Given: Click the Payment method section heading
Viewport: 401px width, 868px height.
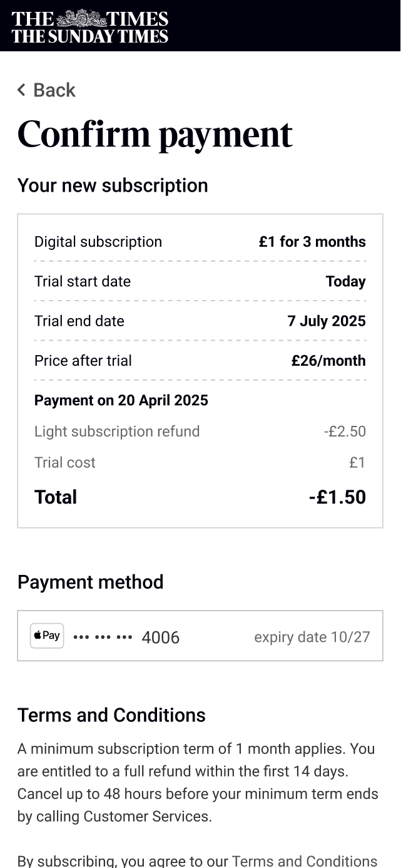Looking at the screenshot, I should (91, 582).
